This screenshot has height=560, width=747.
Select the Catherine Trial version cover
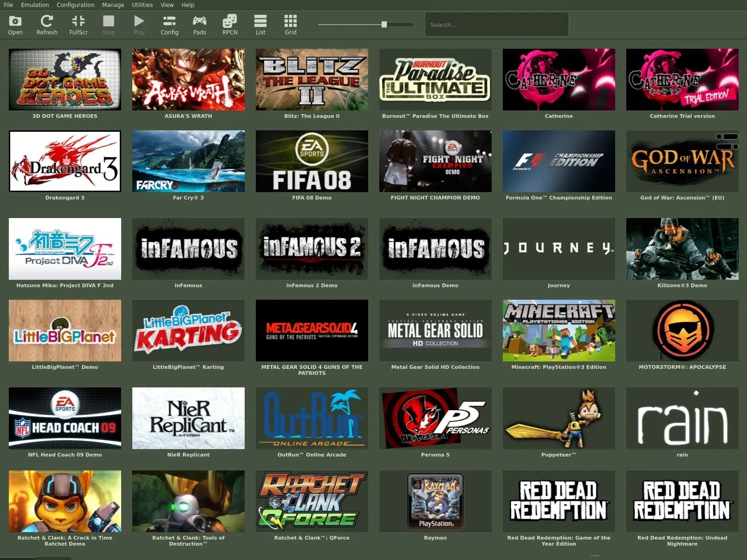pyautogui.click(x=682, y=79)
